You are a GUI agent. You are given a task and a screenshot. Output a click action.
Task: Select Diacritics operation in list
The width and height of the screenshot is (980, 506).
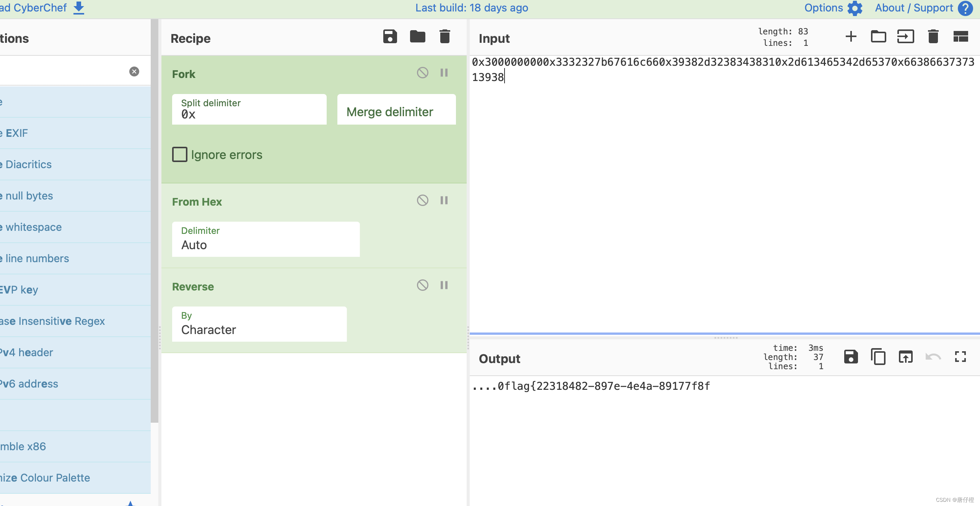point(29,164)
